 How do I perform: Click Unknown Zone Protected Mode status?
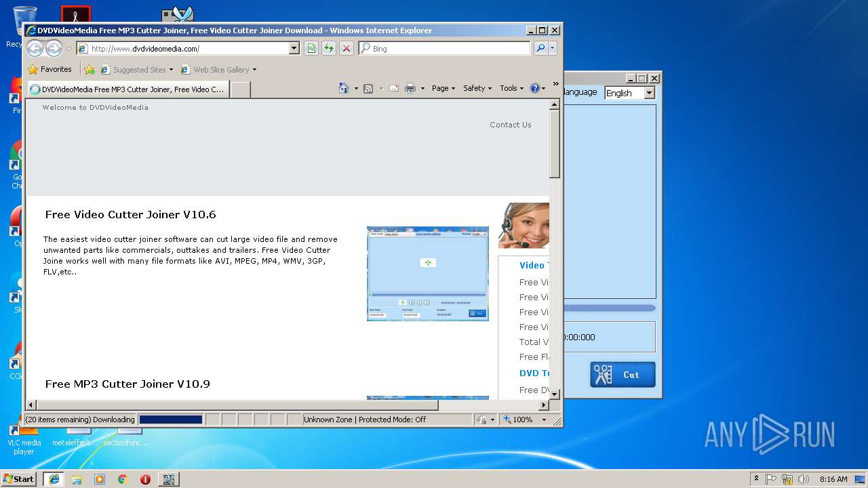[x=365, y=420]
